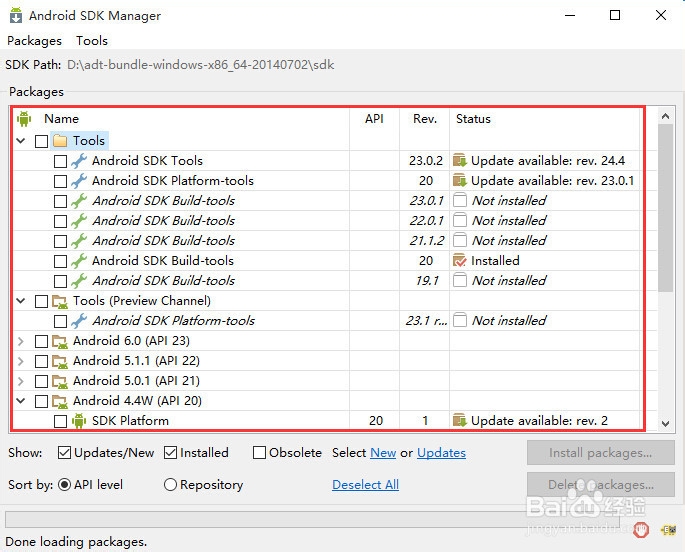Click the Android 6.0 (API 23) folder icon
Screen dimensions: 685x552
[60, 341]
